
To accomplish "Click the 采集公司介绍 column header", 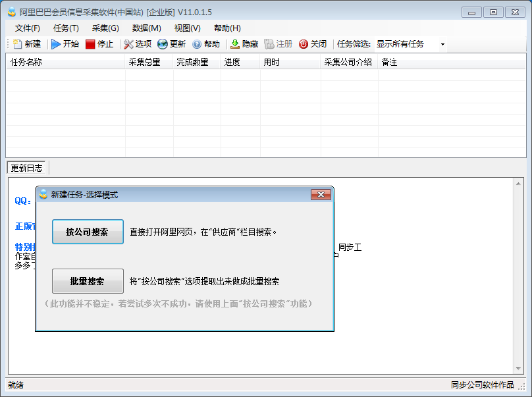I will (350, 62).
